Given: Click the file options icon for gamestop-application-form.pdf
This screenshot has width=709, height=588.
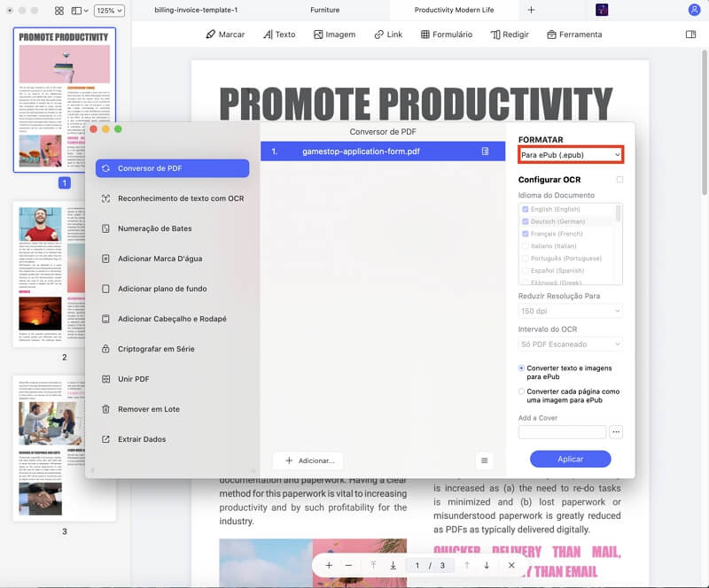Looking at the screenshot, I should coord(485,151).
